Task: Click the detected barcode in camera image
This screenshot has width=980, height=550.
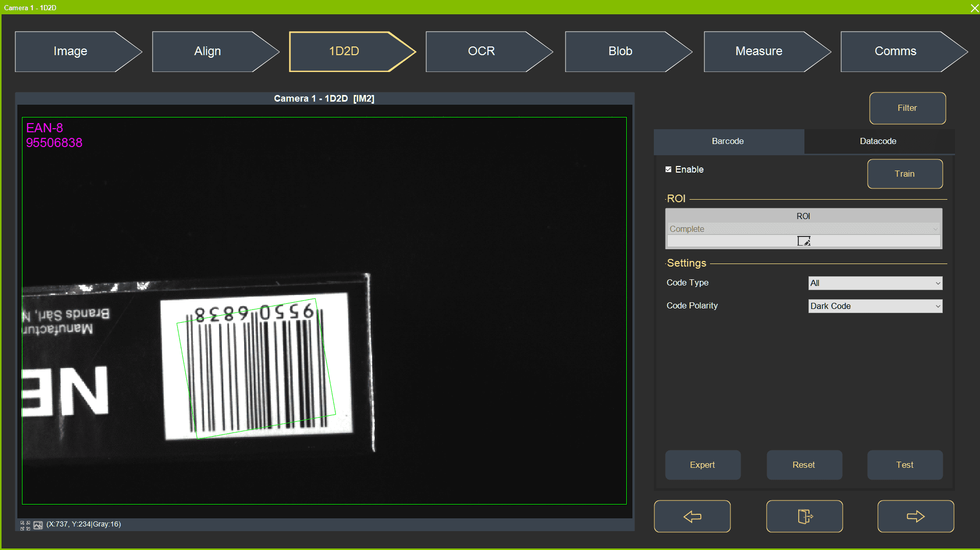Action: coord(256,368)
